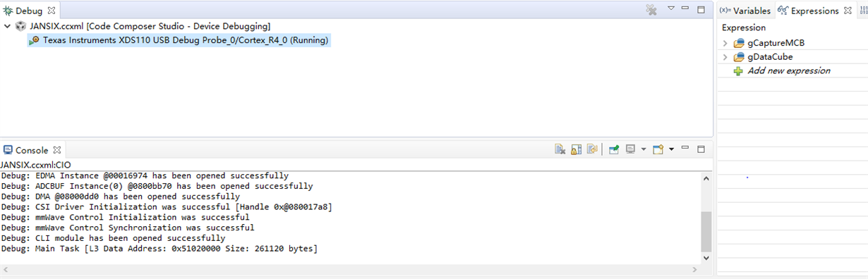This screenshot has height=279, width=868.
Task: Click the JANSIX.ccxml:CIO console label
Action: pos(35,165)
